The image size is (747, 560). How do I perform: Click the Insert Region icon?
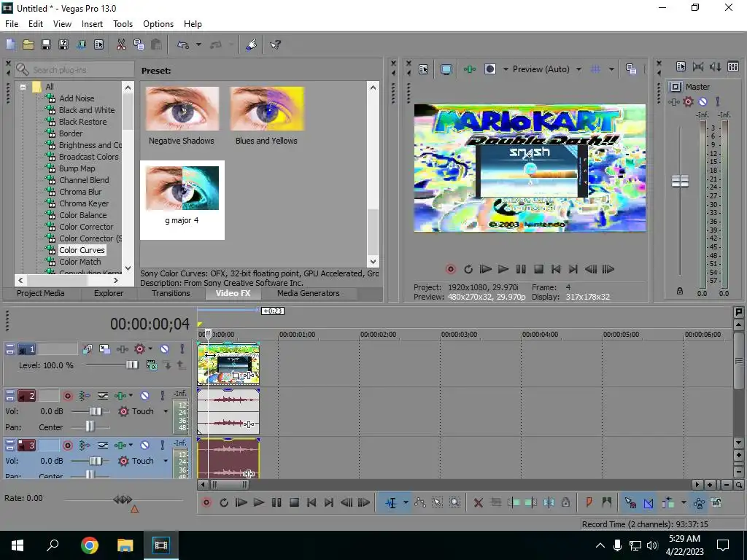[606, 502]
